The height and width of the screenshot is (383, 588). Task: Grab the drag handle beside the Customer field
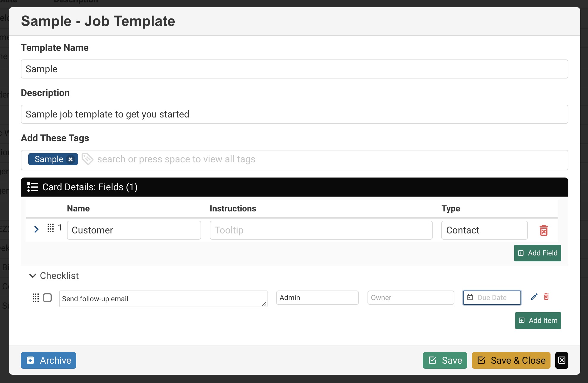pyautogui.click(x=50, y=228)
